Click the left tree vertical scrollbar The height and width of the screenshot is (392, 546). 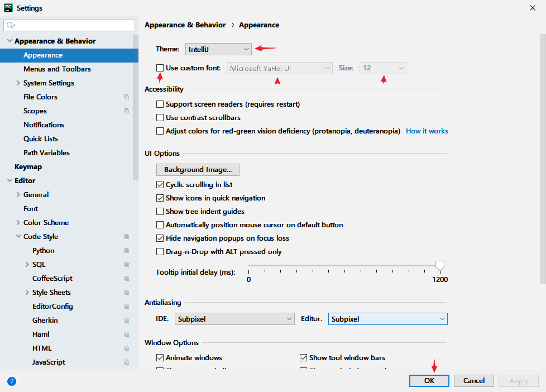click(136, 107)
